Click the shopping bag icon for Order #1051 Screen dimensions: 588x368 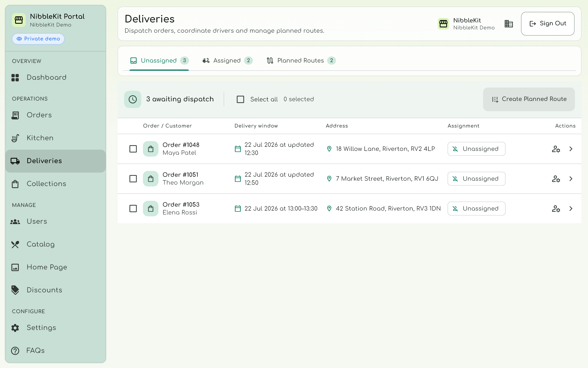(151, 179)
